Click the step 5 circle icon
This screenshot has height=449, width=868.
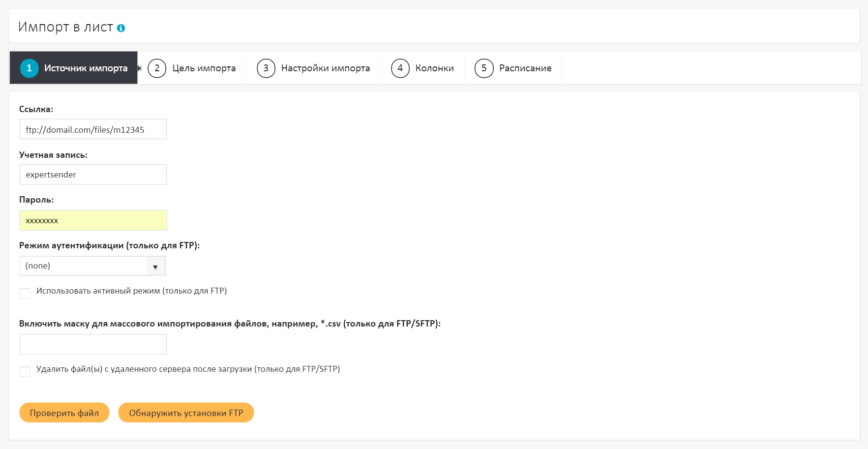click(484, 68)
